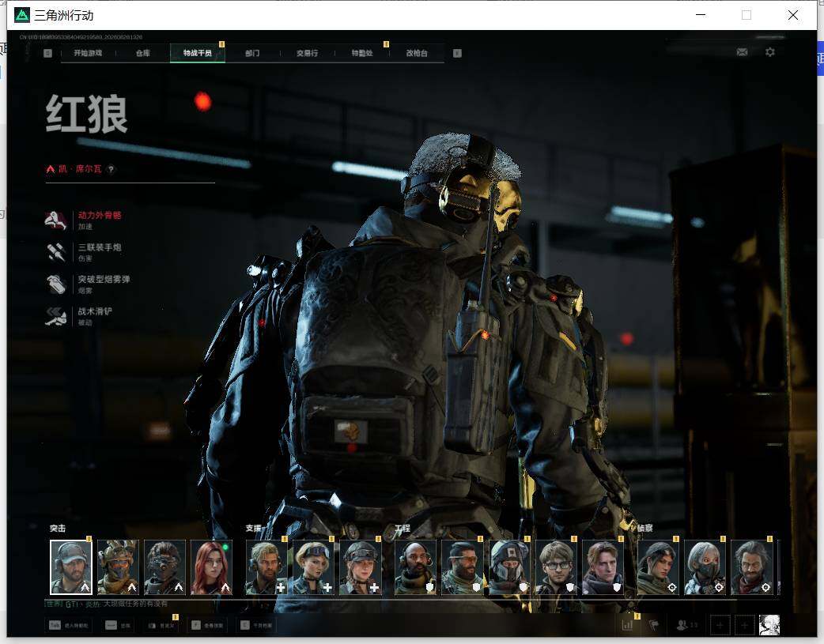The height and width of the screenshot is (644, 824).
Task: Switch to the 开始游戏 tab
Action: (88, 53)
